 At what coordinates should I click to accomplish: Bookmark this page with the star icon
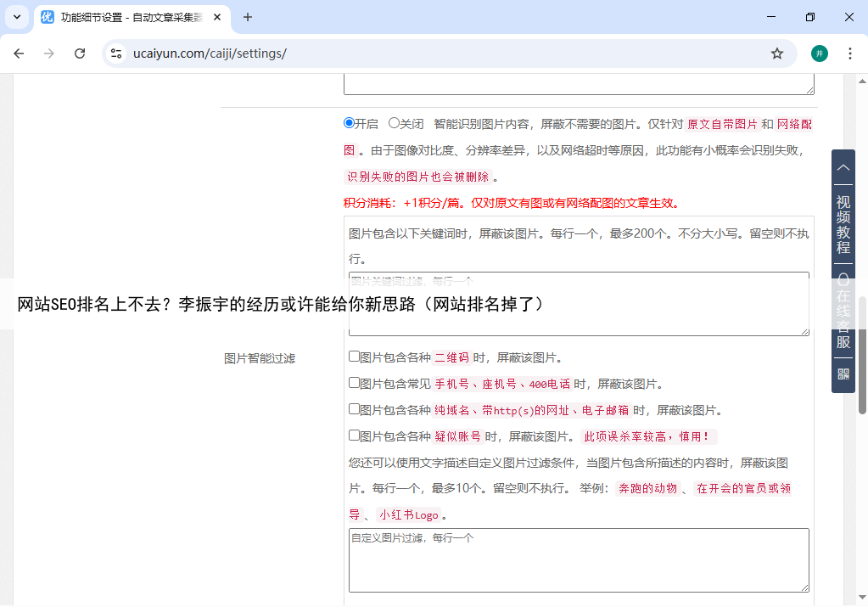pos(776,53)
